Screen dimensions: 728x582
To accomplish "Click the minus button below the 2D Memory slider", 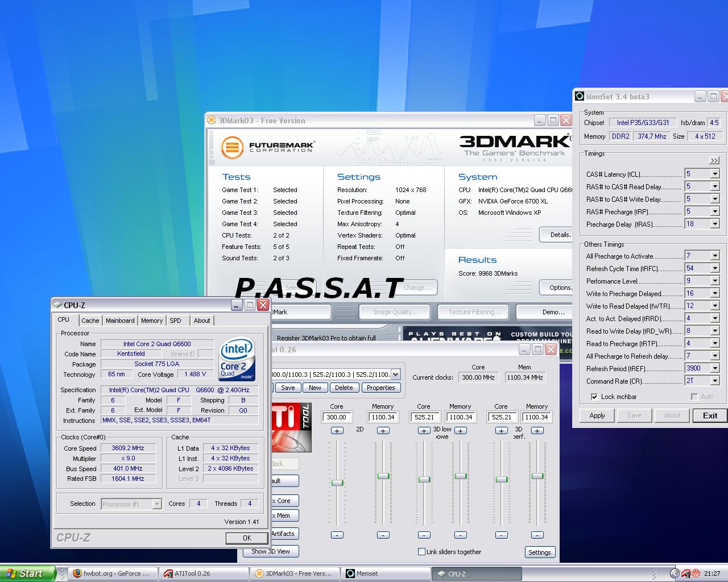I will [383, 535].
